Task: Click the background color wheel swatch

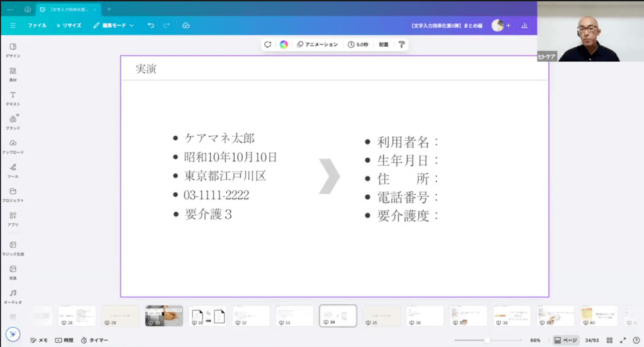Action: pos(284,45)
